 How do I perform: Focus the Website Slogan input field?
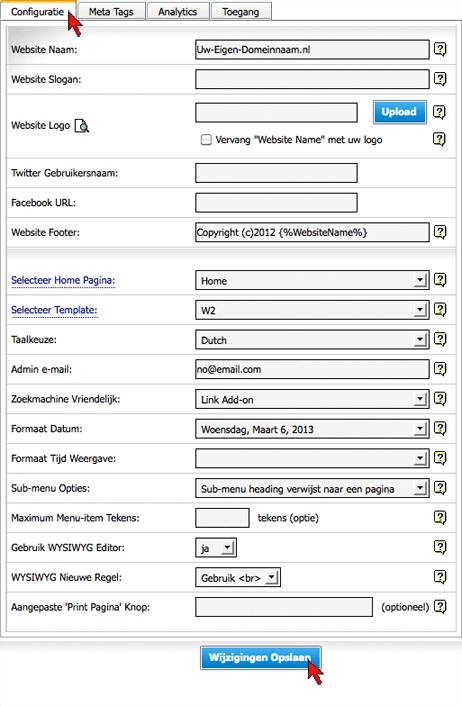click(x=312, y=79)
